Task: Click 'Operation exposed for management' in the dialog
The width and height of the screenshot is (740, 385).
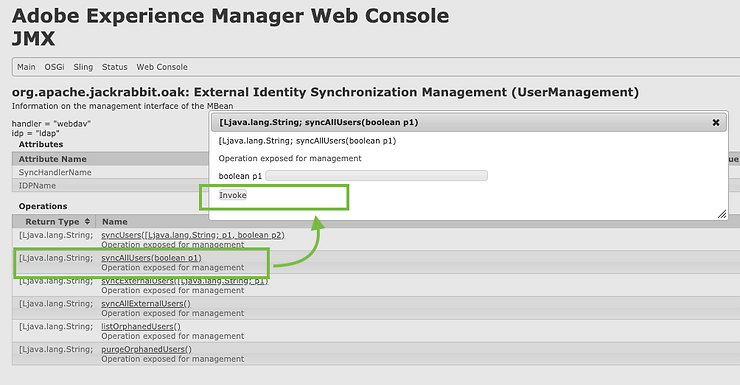Action: [x=290, y=159]
